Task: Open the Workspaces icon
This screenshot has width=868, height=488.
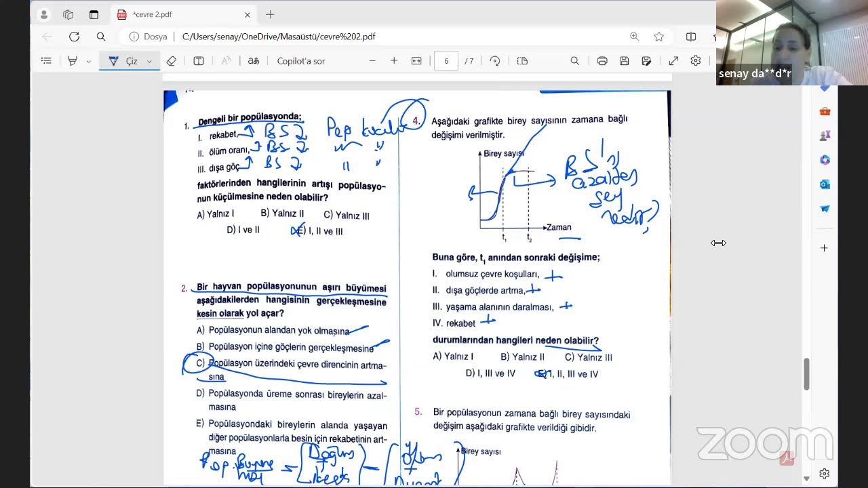Action: 68,14
